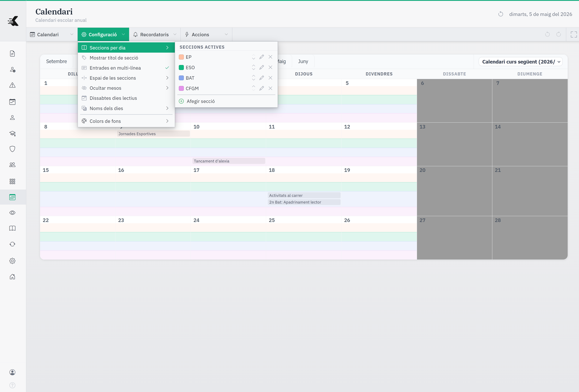This screenshot has width=579, height=392.
Task: Open the home sidebar icon
Action: pyautogui.click(x=12, y=276)
